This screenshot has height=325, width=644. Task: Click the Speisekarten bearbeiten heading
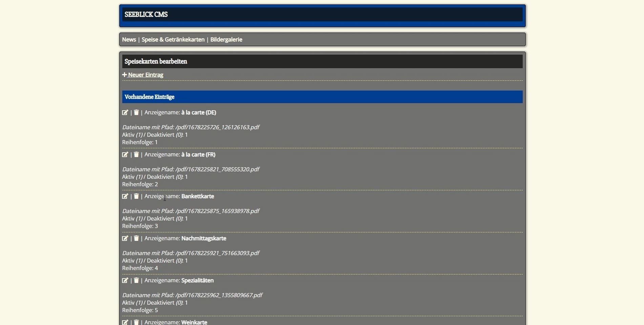tap(156, 61)
